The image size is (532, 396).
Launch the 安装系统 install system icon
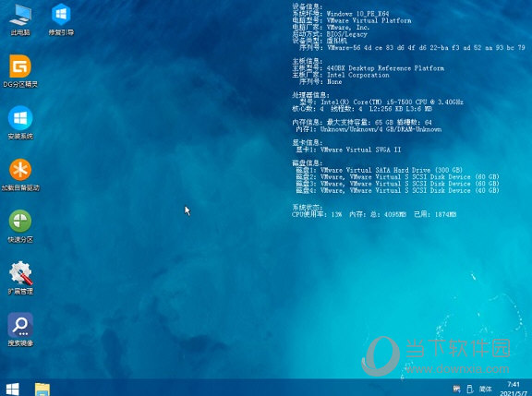tap(20, 123)
